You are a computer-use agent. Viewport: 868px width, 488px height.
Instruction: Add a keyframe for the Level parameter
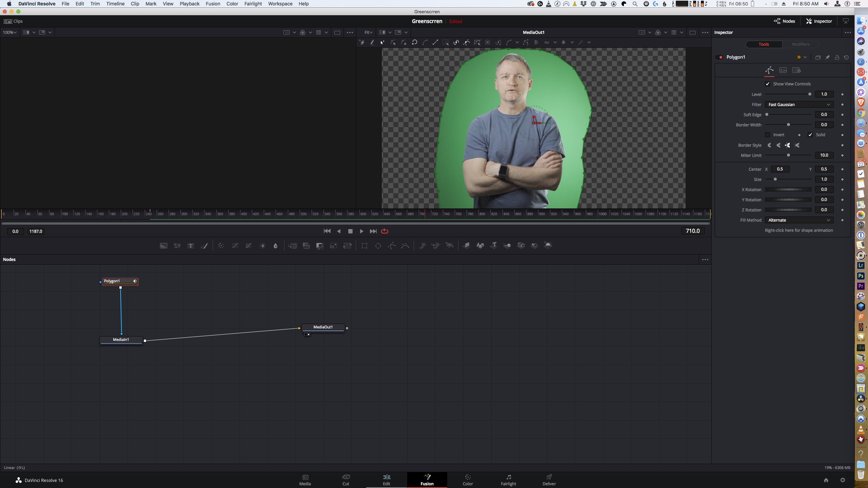click(842, 94)
